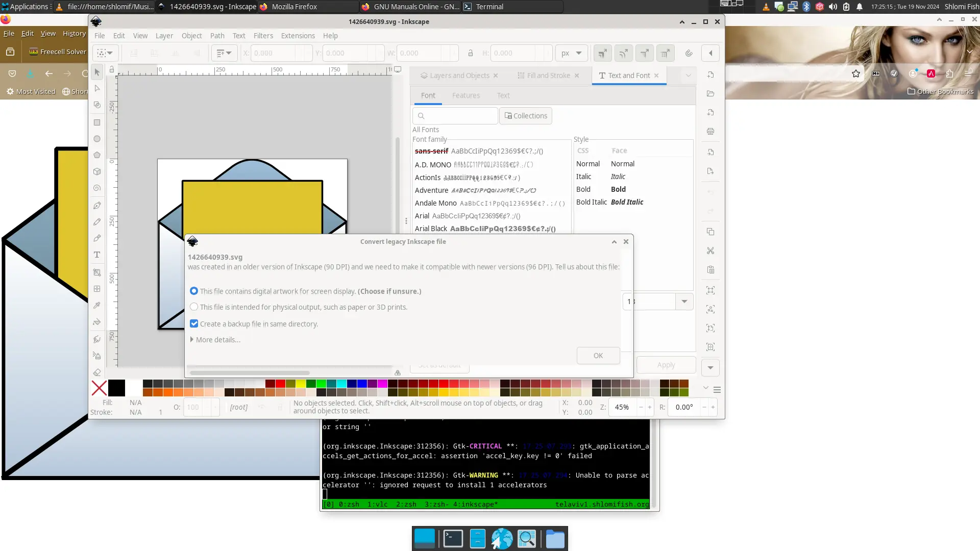Select the Star/Polygon tool
Viewport: 980px width, 551px height.
(97, 155)
